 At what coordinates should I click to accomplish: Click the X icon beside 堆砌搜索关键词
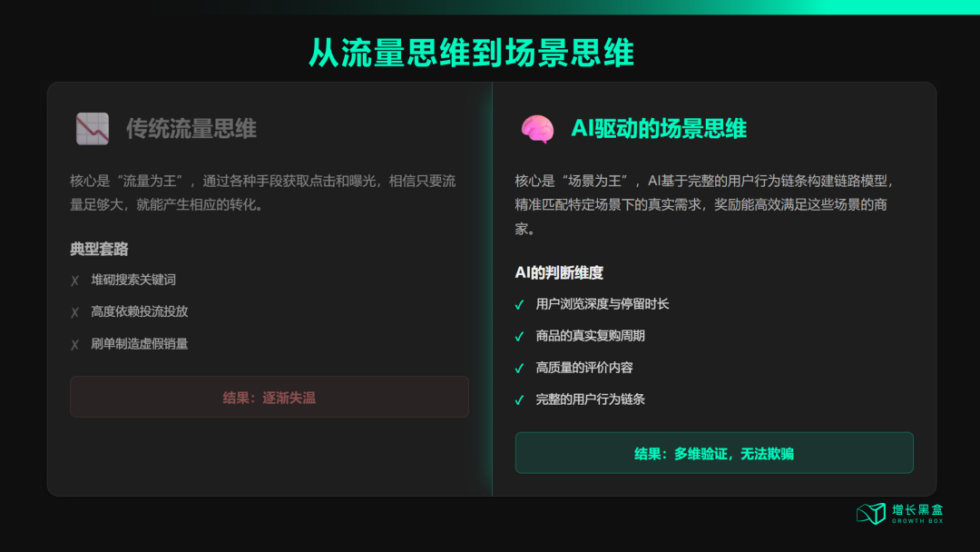click(x=75, y=280)
